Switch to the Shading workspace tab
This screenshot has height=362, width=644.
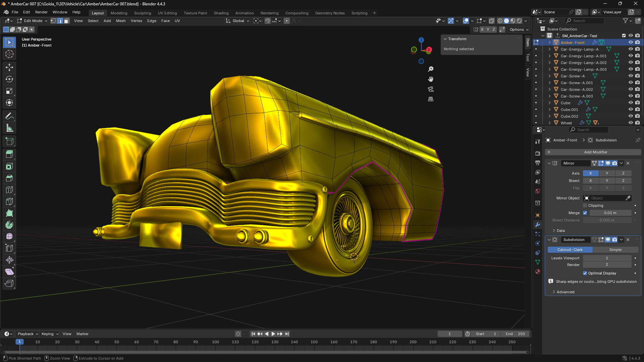pyautogui.click(x=221, y=13)
